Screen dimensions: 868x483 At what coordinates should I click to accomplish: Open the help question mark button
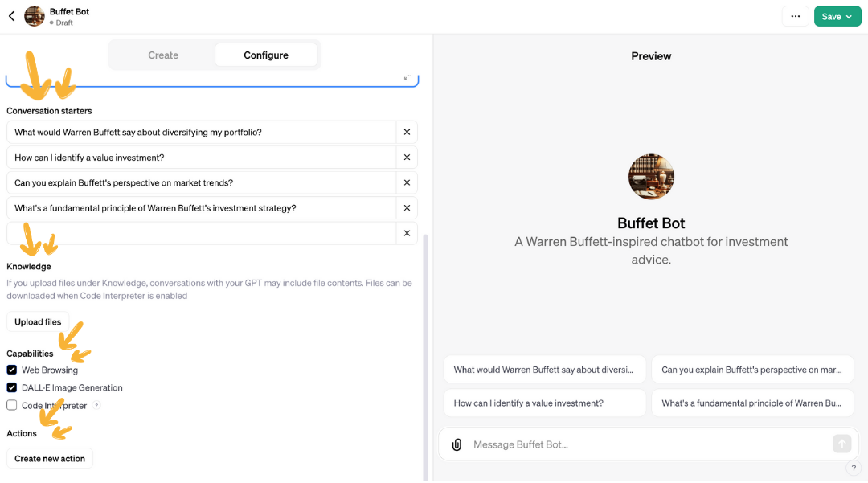tap(854, 468)
